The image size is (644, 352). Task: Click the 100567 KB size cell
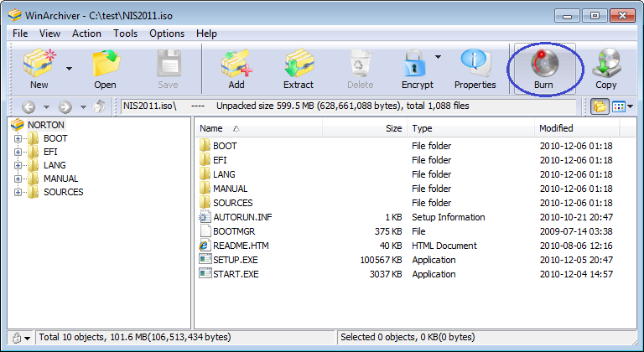tap(381, 260)
